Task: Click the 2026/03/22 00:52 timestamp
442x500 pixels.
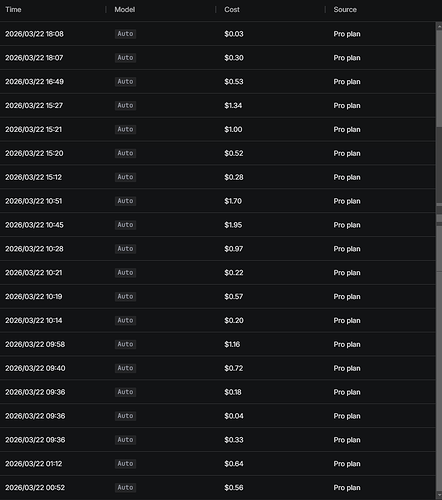Action: (35, 488)
